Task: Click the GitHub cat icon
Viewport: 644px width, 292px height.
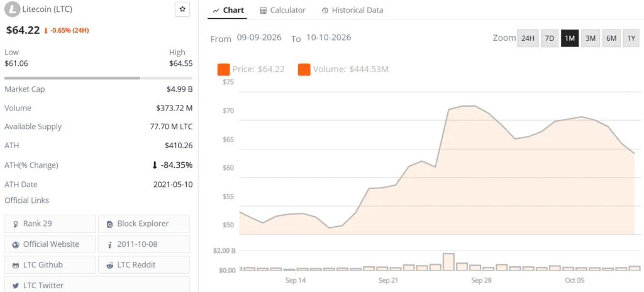Action: click(16, 266)
